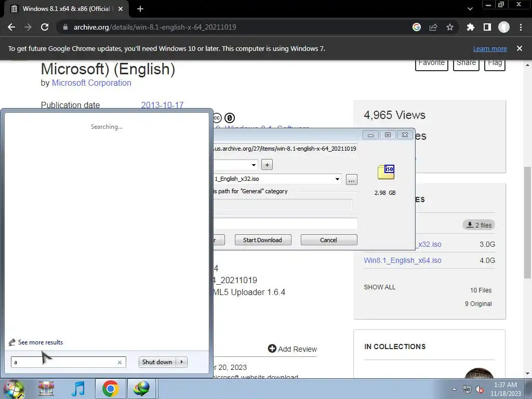The image size is (532, 399).
Task: Click the download dialog URL field
Action: pos(285,149)
